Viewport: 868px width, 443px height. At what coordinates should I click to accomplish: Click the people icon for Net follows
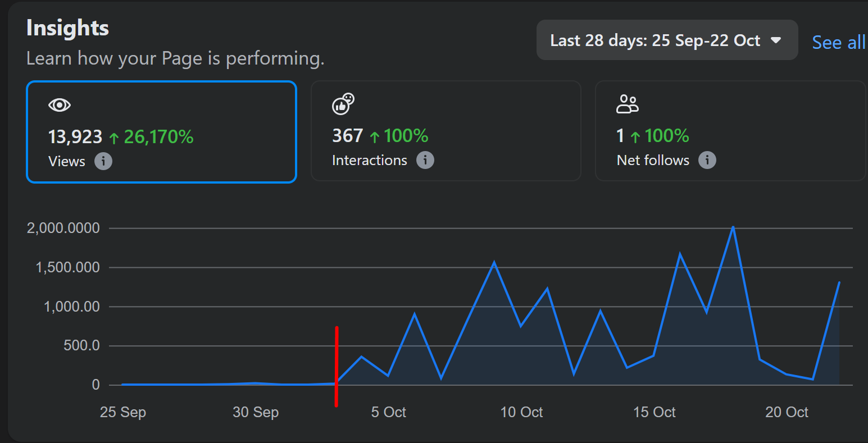pos(628,104)
